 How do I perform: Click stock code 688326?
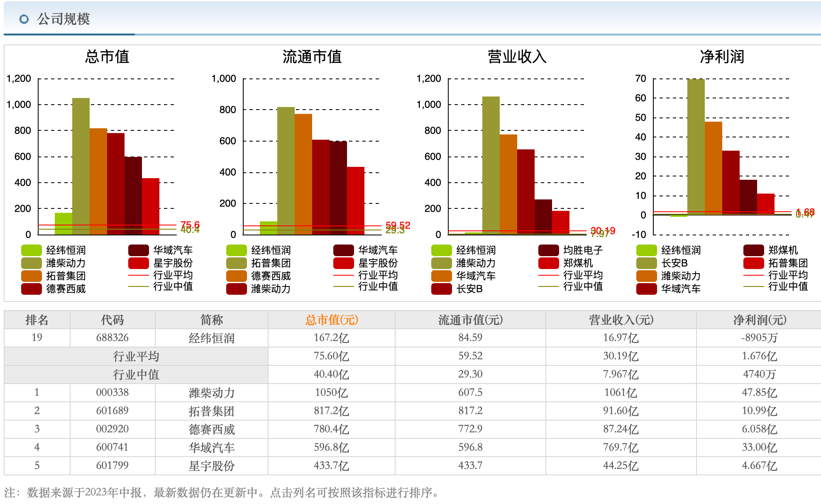point(112,338)
